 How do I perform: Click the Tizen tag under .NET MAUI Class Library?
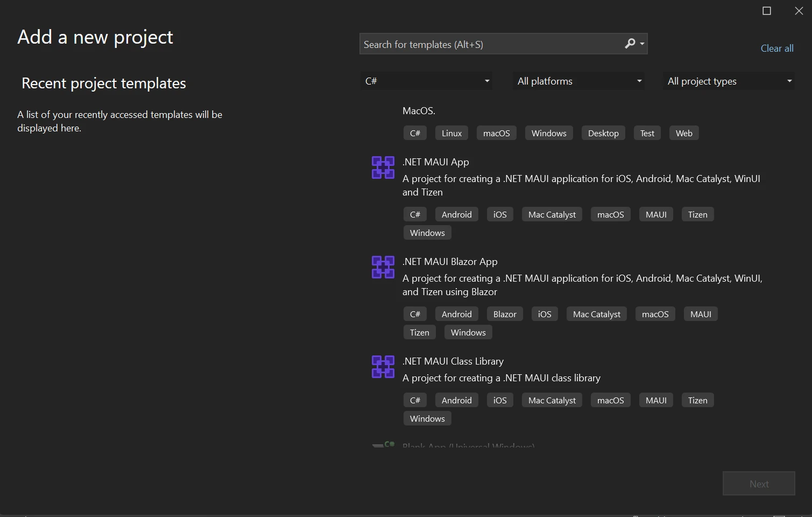pyautogui.click(x=697, y=400)
